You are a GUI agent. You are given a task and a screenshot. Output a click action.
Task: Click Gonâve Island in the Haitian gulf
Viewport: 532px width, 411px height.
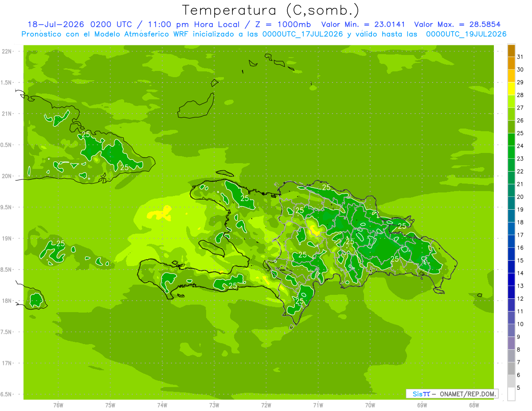(x=211, y=249)
